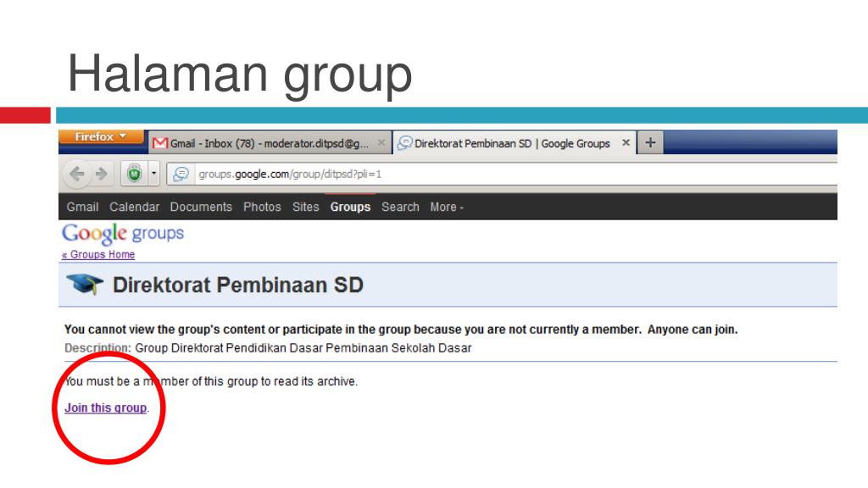Click the Gmail icon on the Inbox tab
Viewport: 868px width, 488px height.
pos(159,143)
